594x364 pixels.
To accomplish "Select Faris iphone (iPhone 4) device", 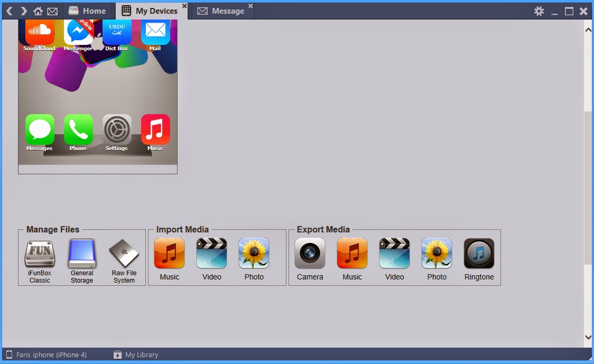I will (x=47, y=355).
